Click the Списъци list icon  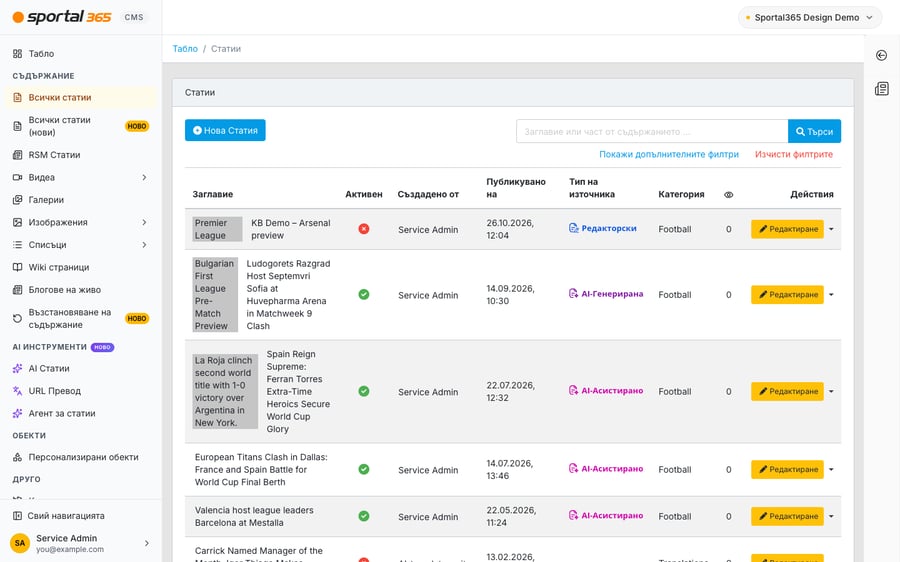coord(17,245)
